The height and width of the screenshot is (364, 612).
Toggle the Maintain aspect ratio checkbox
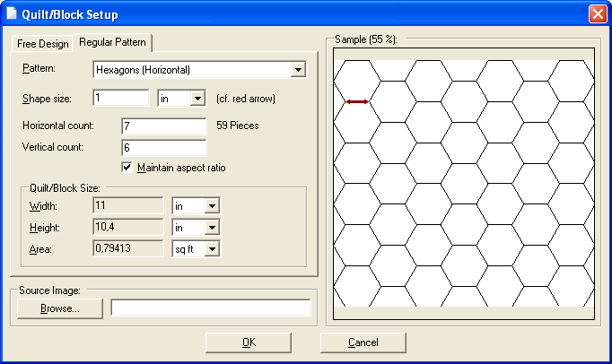127,168
